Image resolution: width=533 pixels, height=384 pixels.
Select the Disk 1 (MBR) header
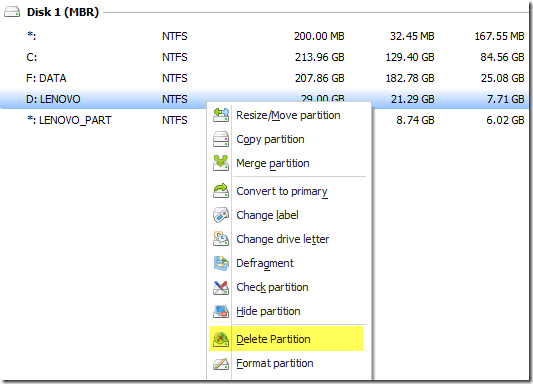click(63, 12)
